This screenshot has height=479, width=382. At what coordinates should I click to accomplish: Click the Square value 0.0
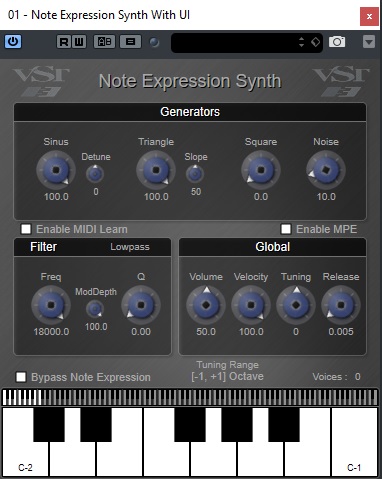[x=261, y=197]
